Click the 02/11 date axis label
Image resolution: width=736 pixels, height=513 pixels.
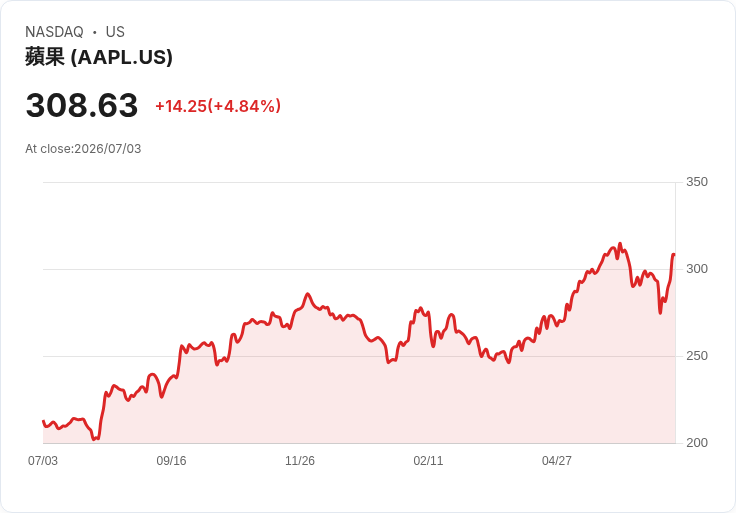pos(428,461)
